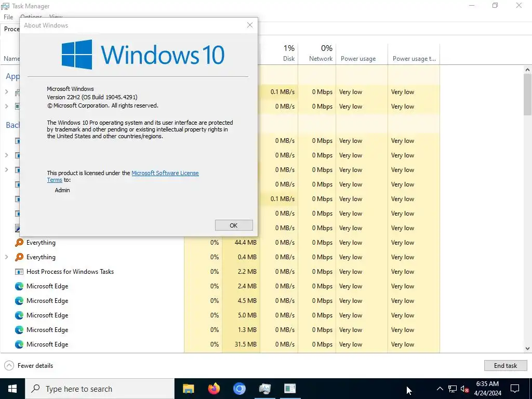Screen dimensions: 532x399
Task: Click the End task button
Action: coord(505,365)
